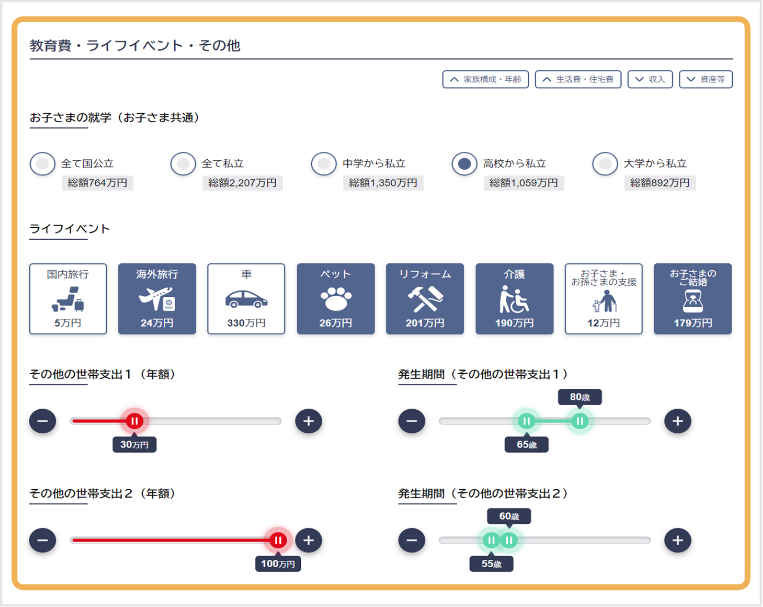Collapse the 生活費・住宅費 section
The image size is (763, 607).
[x=578, y=79]
